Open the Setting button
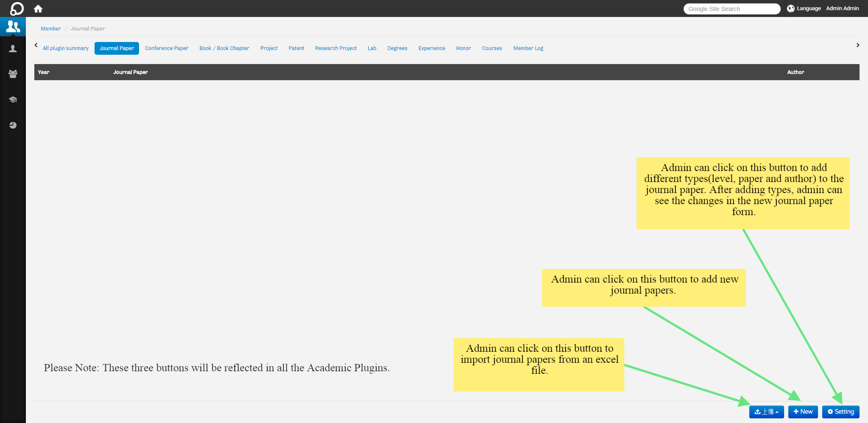The height and width of the screenshot is (423, 868). click(x=840, y=412)
